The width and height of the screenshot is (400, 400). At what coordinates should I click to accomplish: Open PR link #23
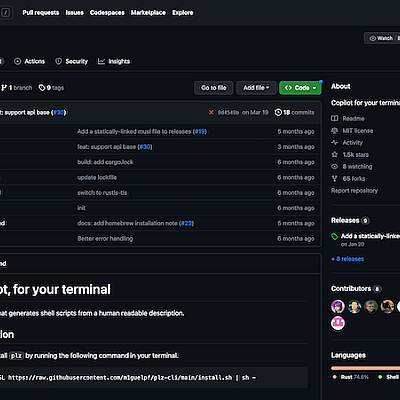coord(187,223)
